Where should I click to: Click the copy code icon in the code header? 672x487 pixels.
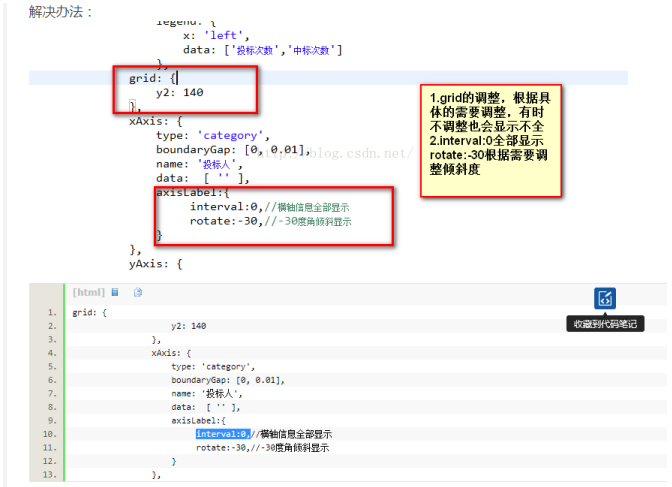click(x=138, y=292)
